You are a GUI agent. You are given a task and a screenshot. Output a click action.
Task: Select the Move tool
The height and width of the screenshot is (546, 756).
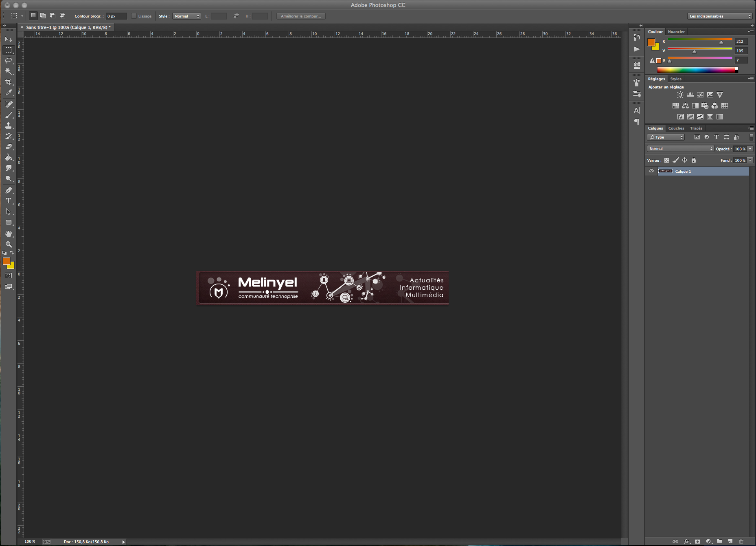click(x=9, y=39)
